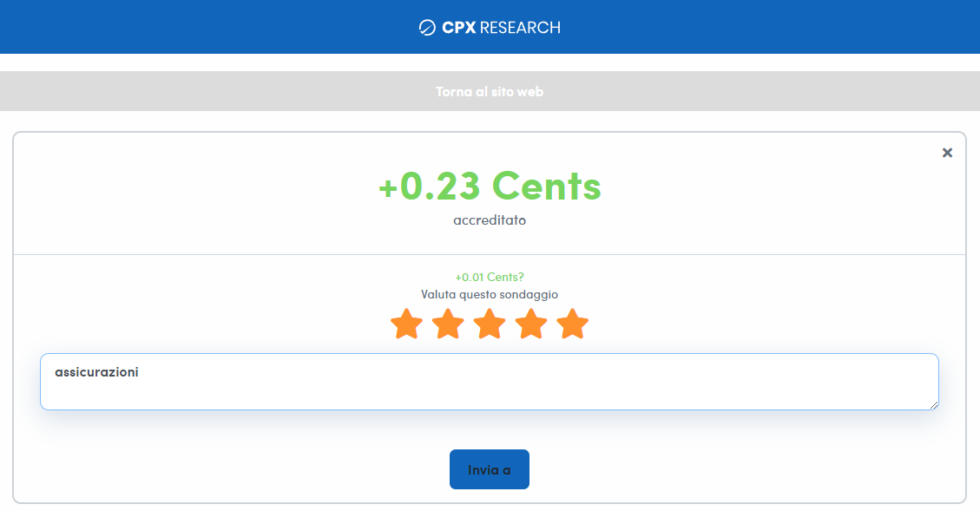Rate survey with the first star

407,324
